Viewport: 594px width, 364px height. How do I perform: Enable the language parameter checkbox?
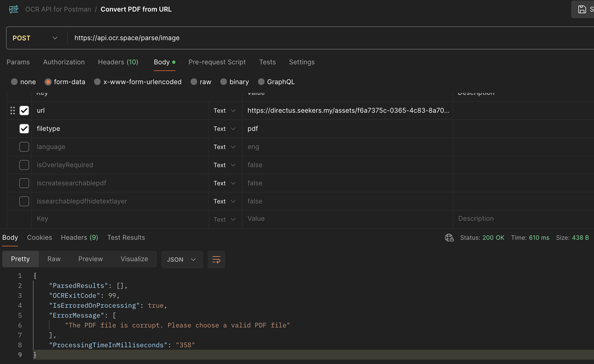tap(24, 147)
